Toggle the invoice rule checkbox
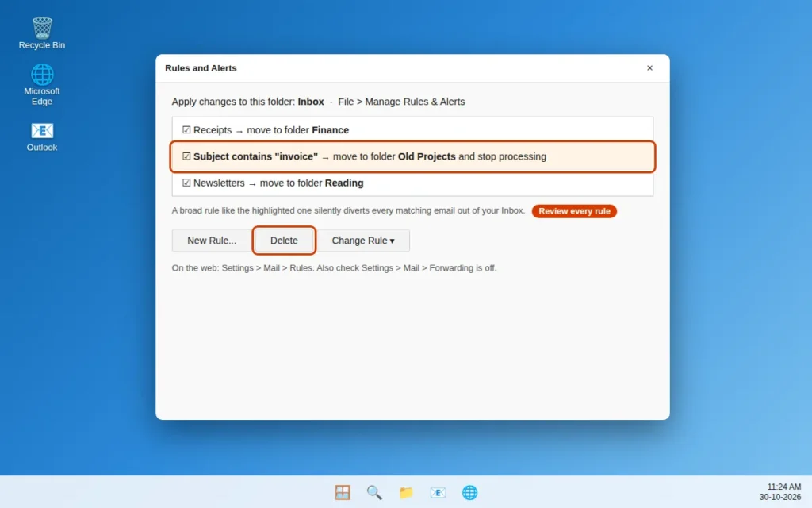This screenshot has width=812, height=508. 186,156
